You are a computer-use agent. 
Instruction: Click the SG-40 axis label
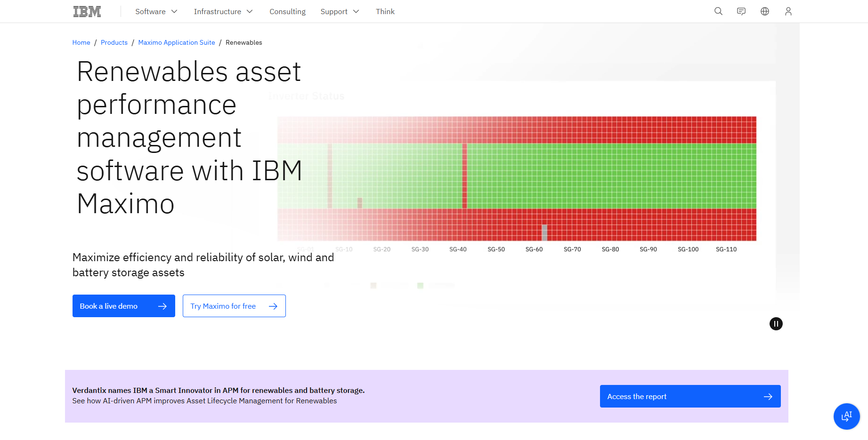click(458, 249)
